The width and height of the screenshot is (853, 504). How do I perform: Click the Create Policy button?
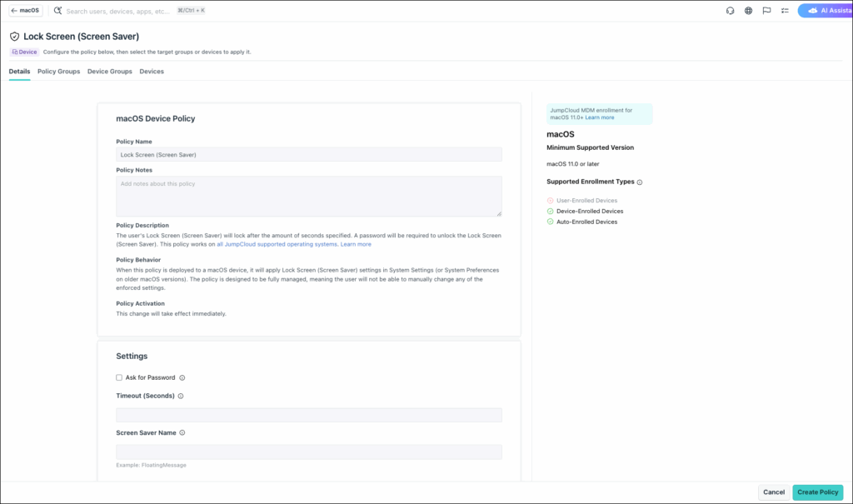coord(818,492)
